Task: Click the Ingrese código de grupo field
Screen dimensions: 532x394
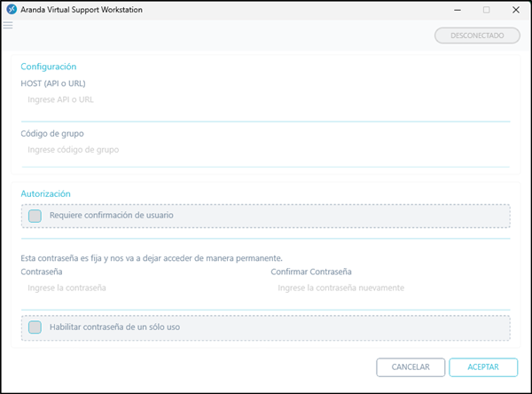Action: tap(266, 154)
